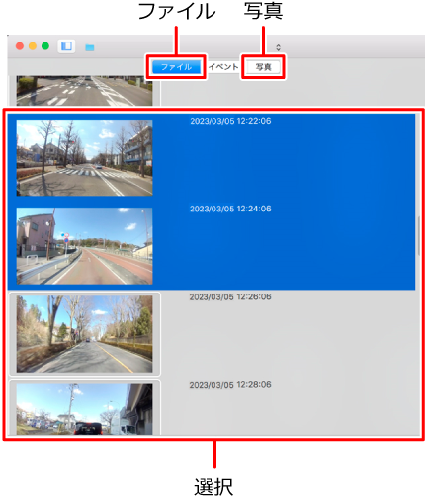
Task: Click the red close window button
Action: click(20, 46)
